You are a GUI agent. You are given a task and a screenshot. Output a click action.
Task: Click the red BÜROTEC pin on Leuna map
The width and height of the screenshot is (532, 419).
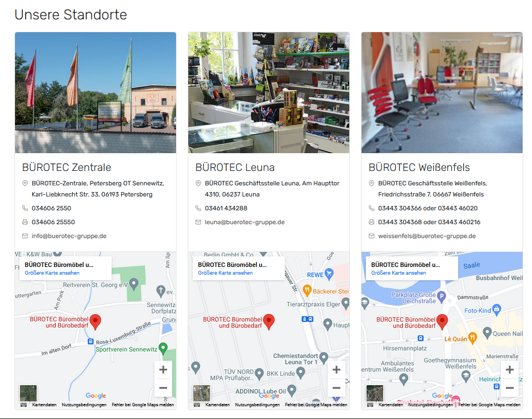pos(269,321)
